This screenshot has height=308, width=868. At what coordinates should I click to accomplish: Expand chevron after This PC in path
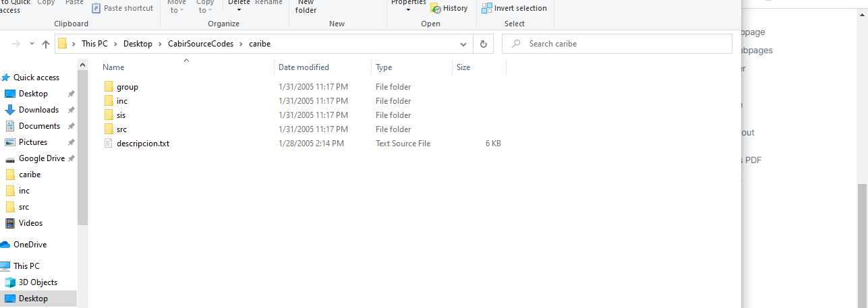pyautogui.click(x=115, y=44)
